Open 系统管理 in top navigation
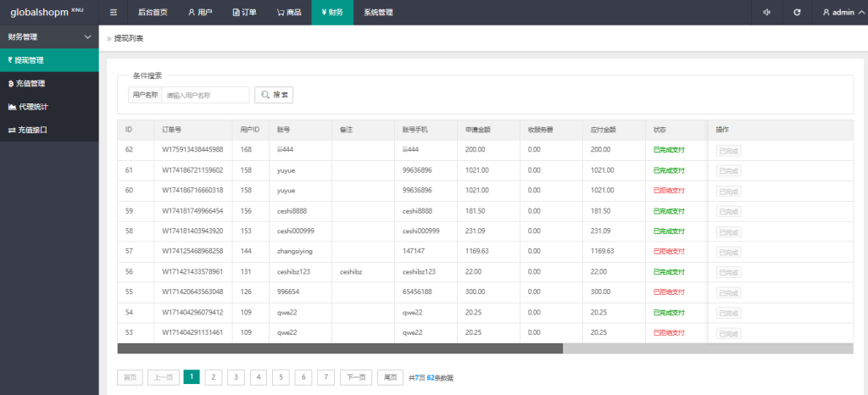This screenshot has height=395, width=868. pos(378,13)
